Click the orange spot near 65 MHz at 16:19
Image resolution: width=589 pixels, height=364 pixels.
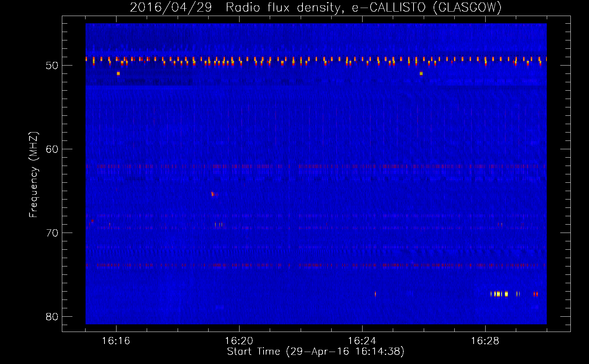[x=213, y=194]
